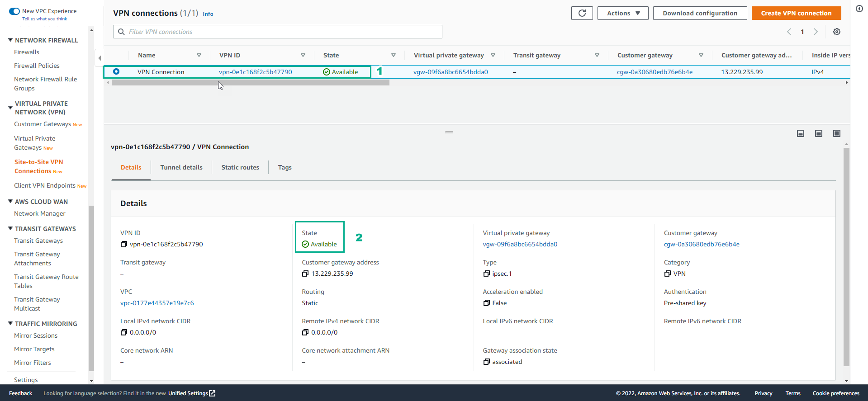The image size is (868, 401).
Task: Collapse Virtual Private Network section
Action: coord(10,108)
